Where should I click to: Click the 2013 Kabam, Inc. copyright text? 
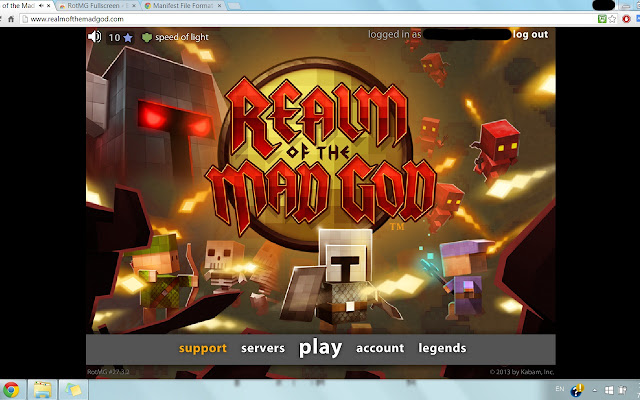tap(522, 372)
